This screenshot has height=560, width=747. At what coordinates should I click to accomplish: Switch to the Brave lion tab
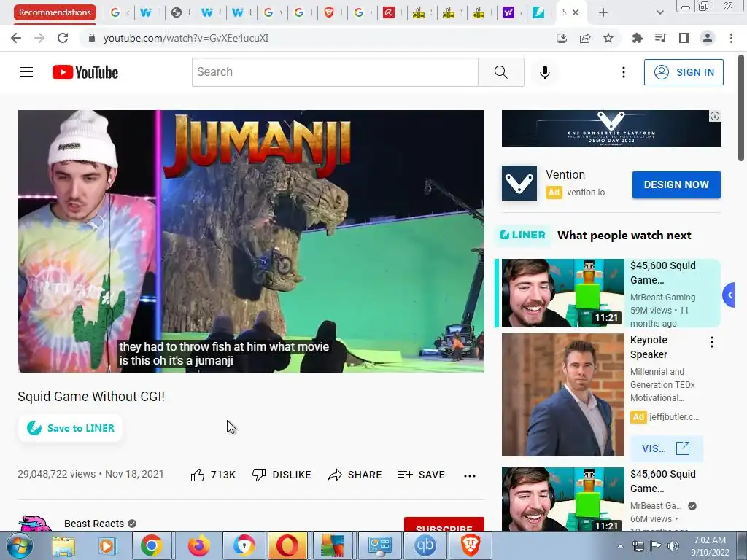coord(329,12)
